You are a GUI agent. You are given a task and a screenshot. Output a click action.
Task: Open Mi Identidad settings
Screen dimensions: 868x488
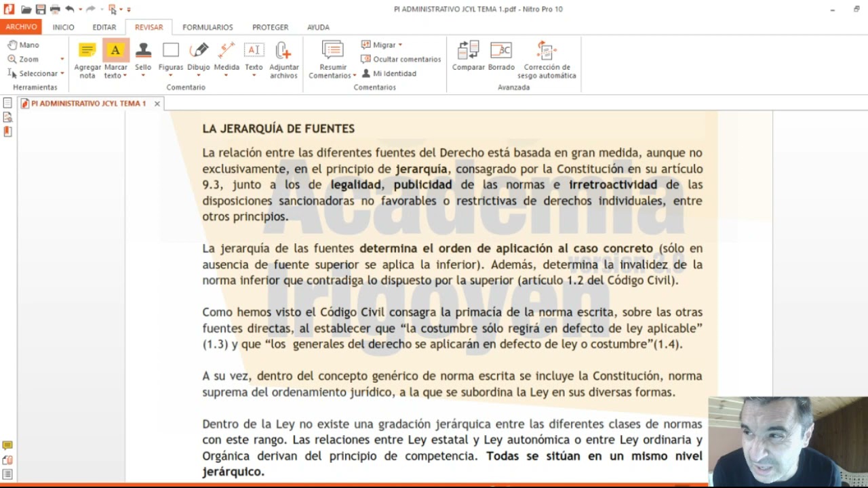coord(389,73)
